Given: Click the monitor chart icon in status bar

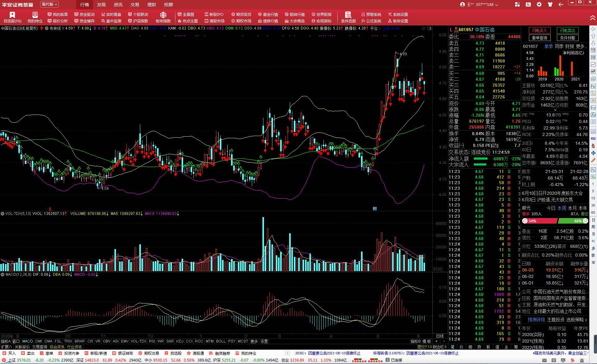Looking at the screenshot, I should coord(563,360).
